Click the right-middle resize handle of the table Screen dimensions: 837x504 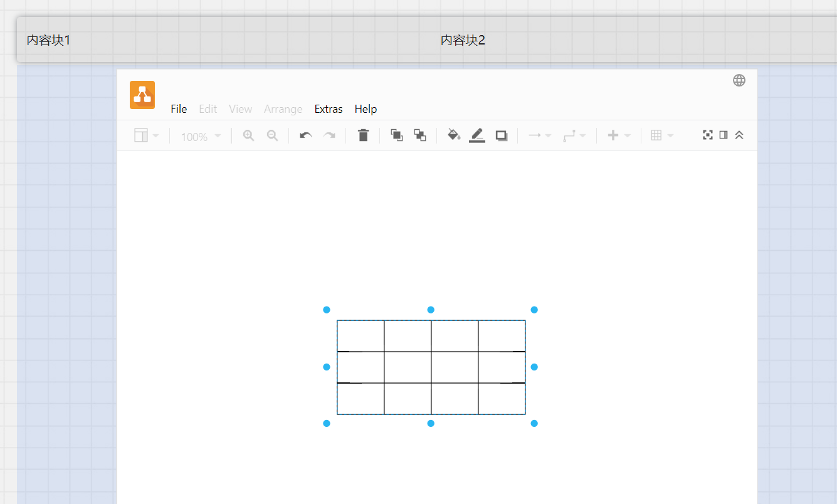pyautogui.click(x=534, y=367)
